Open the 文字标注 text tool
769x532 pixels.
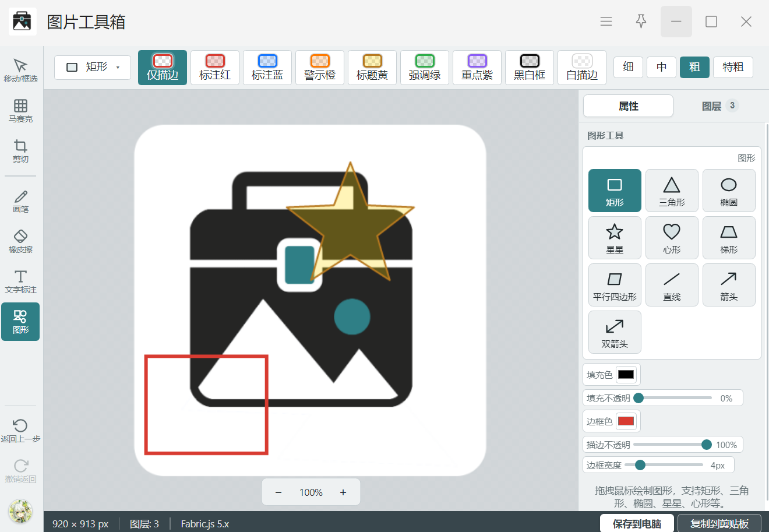[x=20, y=281]
